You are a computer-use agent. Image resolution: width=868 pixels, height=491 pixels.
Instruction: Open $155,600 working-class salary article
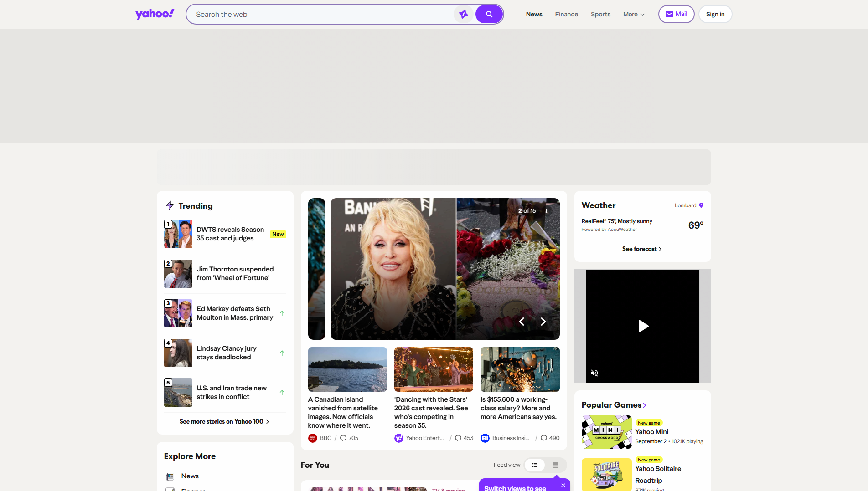click(x=519, y=408)
